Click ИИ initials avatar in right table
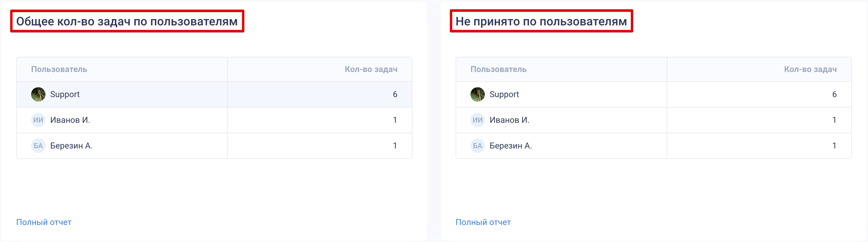 point(477,120)
